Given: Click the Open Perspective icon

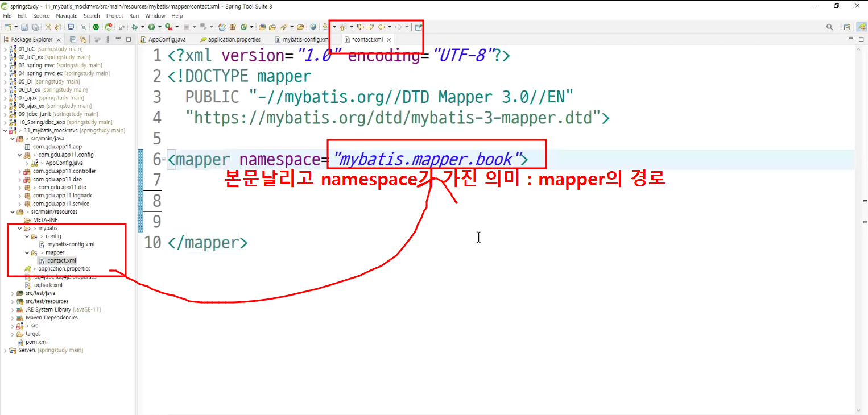Looking at the screenshot, I should pyautogui.click(x=847, y=27).
